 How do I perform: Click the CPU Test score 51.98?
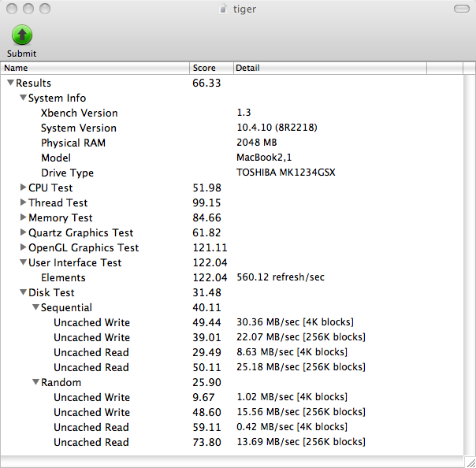[206, 188]
